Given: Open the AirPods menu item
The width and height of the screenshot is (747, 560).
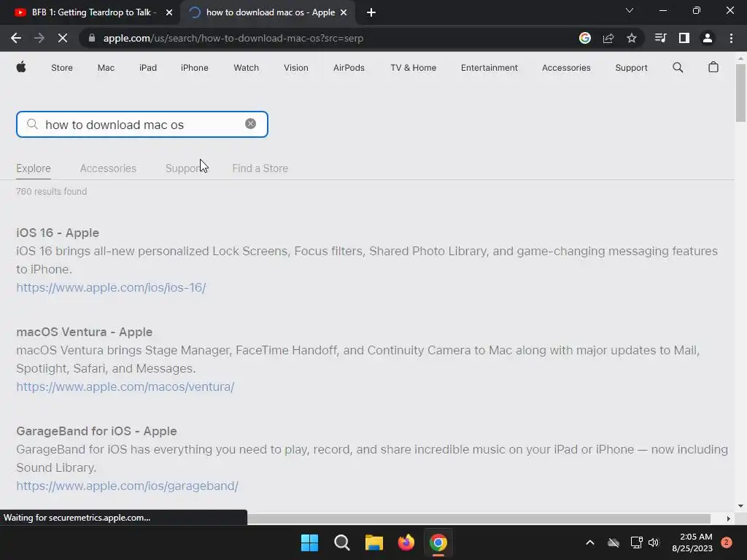Looking at the screenshot, I should pyautogui.click(x=349, y=68).
